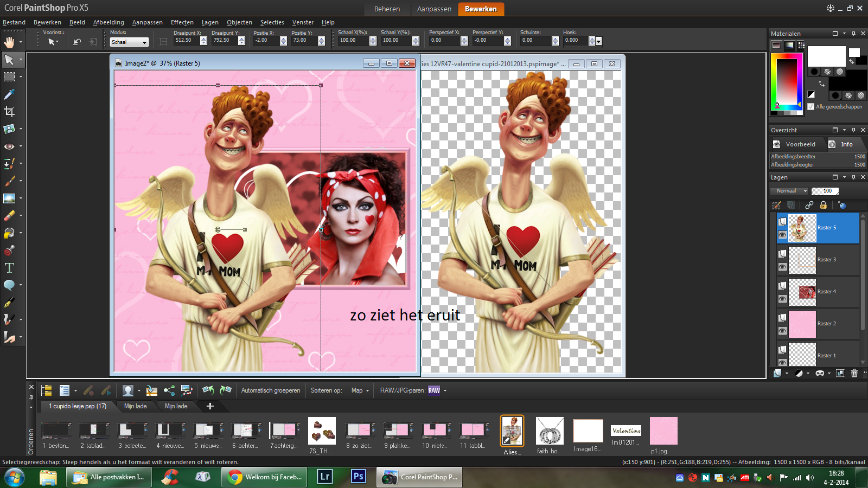Open the Lagen menu
The image size is (868, 488).
click(x=210, y=22)
